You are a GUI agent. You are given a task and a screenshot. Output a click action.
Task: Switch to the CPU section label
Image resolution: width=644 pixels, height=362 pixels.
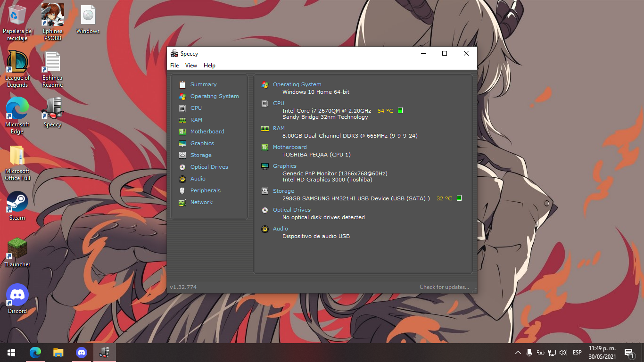tap(196, 108)
